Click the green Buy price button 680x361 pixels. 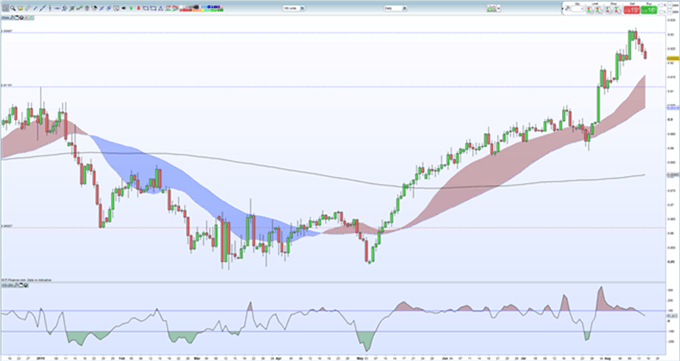pyautogui.click(x=649, y=10)
